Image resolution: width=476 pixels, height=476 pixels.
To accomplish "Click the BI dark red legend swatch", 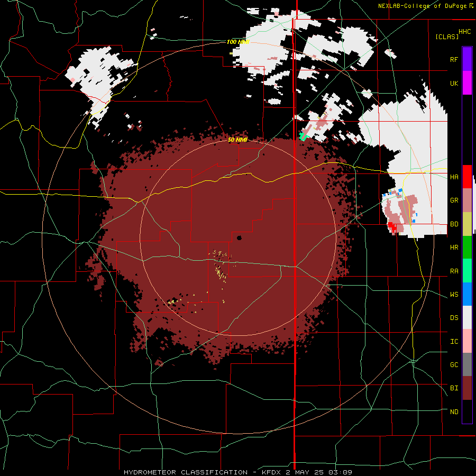I will [467, 388].
